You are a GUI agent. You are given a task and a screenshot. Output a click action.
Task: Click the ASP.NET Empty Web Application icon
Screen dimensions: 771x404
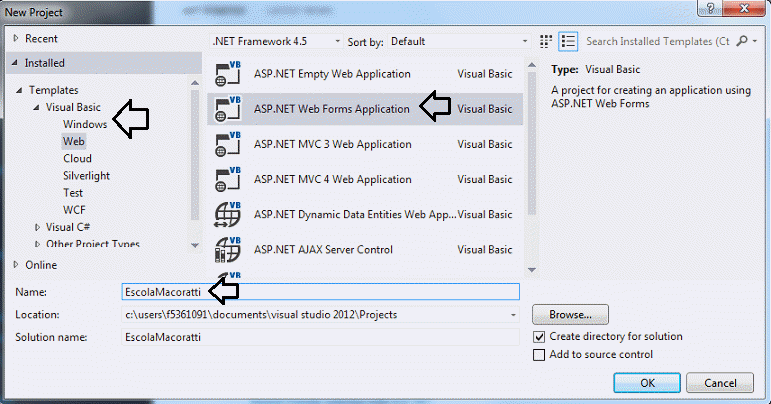[227, 75]
